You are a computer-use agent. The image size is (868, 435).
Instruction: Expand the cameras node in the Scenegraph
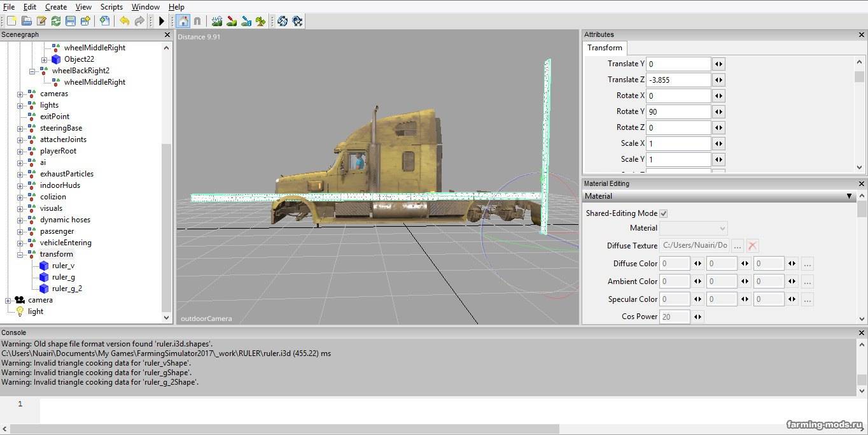[20, 94]
